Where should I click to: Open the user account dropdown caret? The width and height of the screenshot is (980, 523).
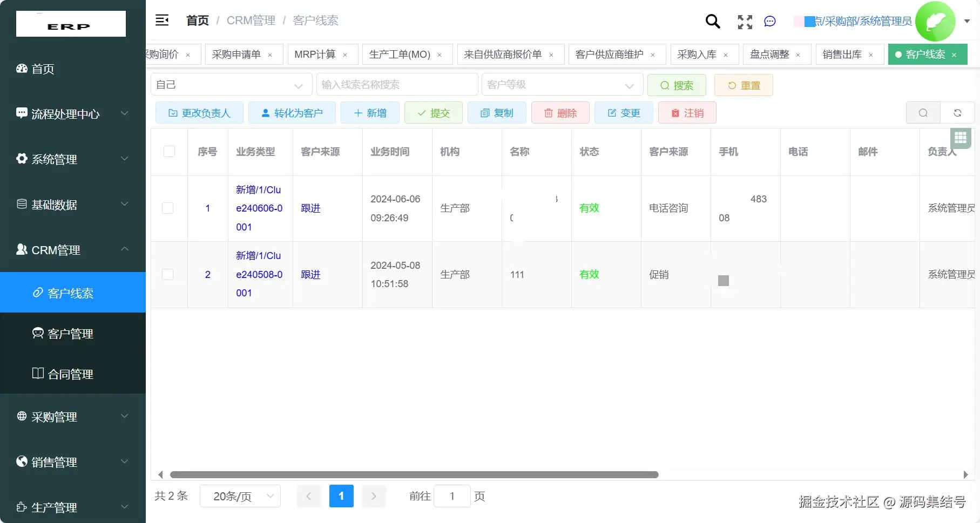(x=967, y=21)
